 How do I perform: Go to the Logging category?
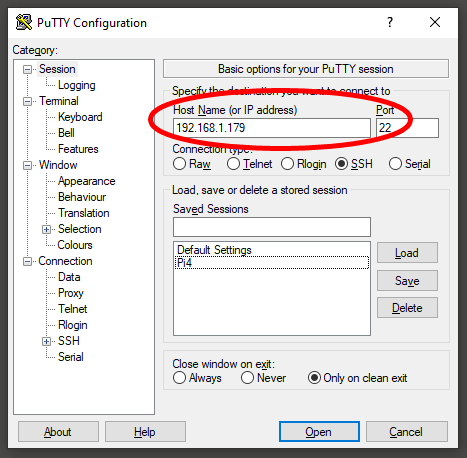(77, 85)
